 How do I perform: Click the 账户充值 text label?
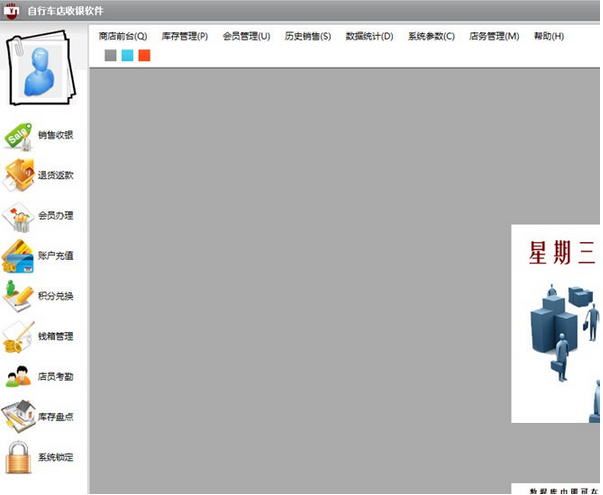[55, 256]
